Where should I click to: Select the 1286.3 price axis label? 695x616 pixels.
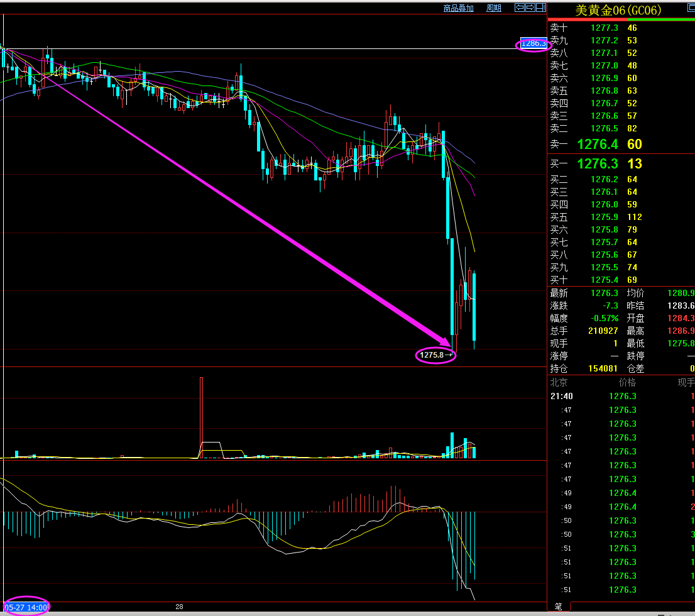533,44
